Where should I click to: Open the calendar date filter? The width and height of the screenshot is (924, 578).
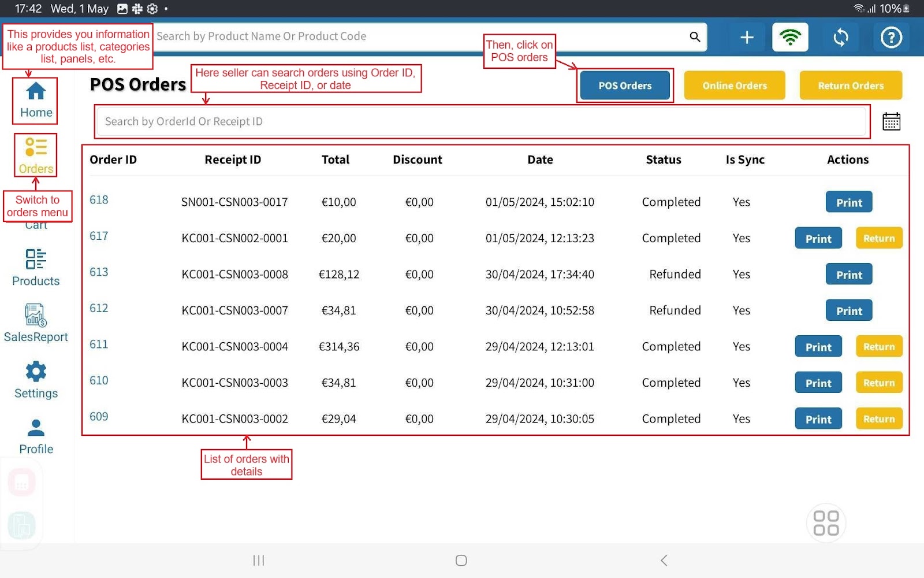[x=891, y=122]
